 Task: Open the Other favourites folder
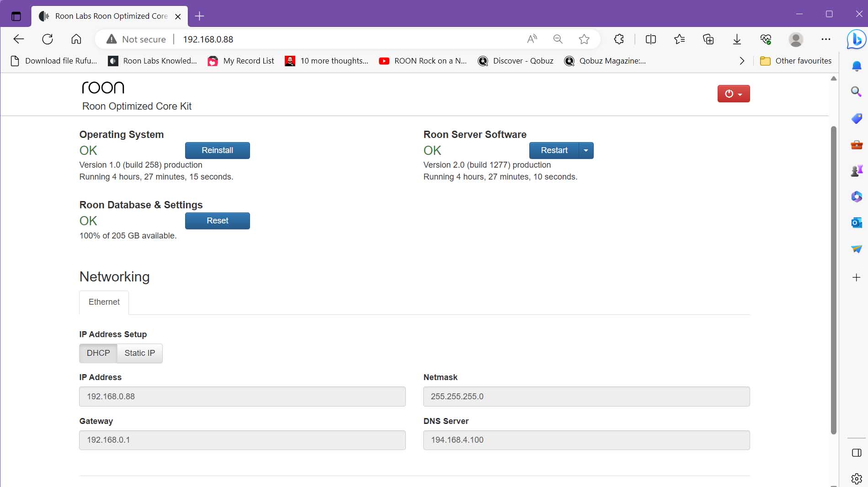click(796, 61)
